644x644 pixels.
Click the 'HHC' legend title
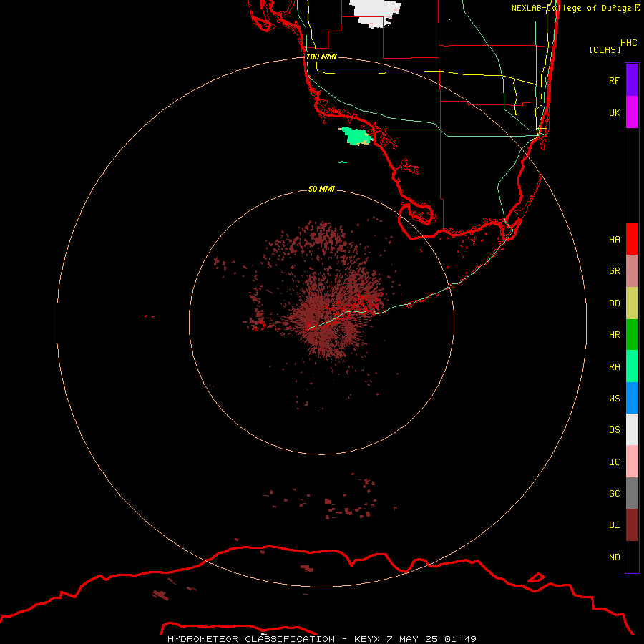pyautogui.click(x=629, y=43)
